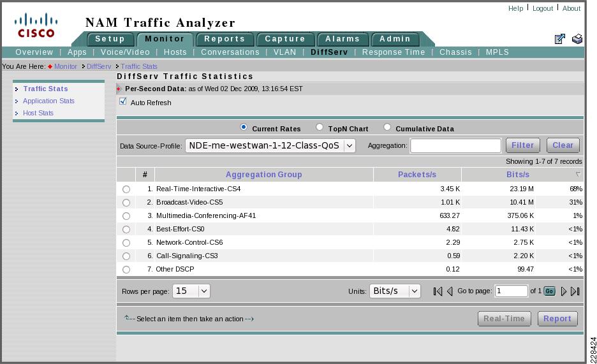The height and width of the screenshot is (364, 597).
Task: Go to the VLAN submenu
Action: (285, 52)
